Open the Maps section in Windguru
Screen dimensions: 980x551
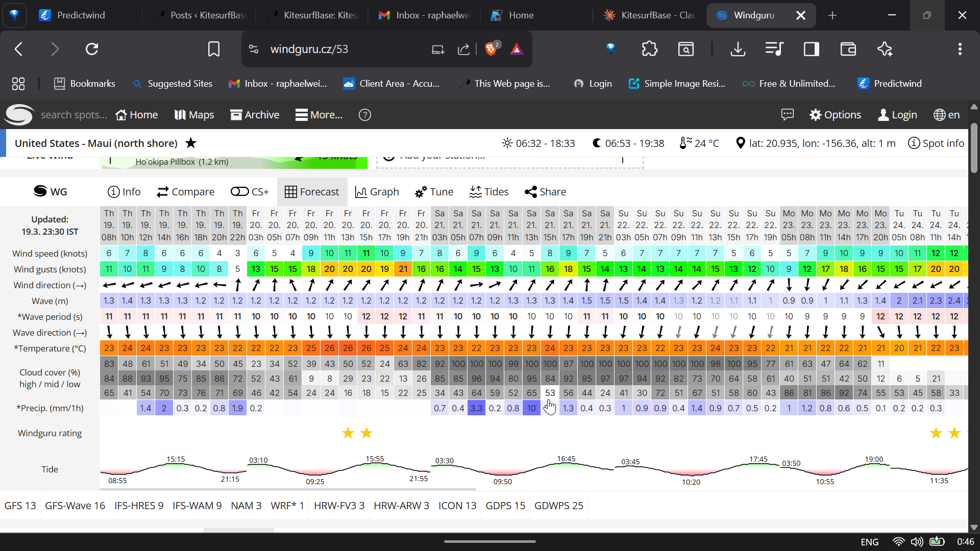tap(193, 114)
